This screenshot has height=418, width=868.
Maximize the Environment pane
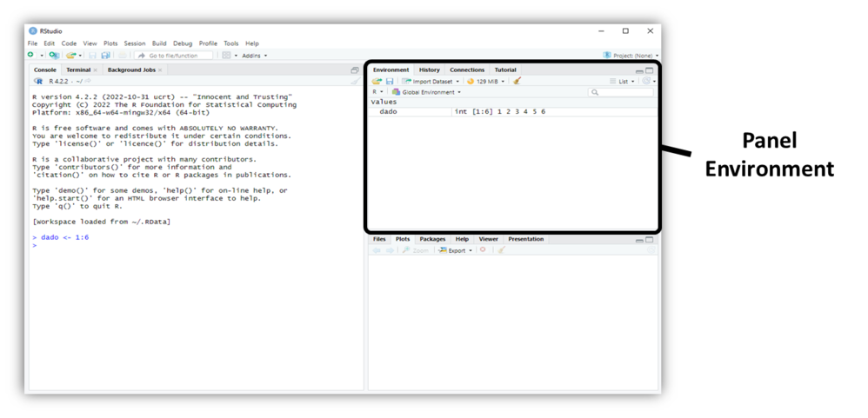coord(649,70)
